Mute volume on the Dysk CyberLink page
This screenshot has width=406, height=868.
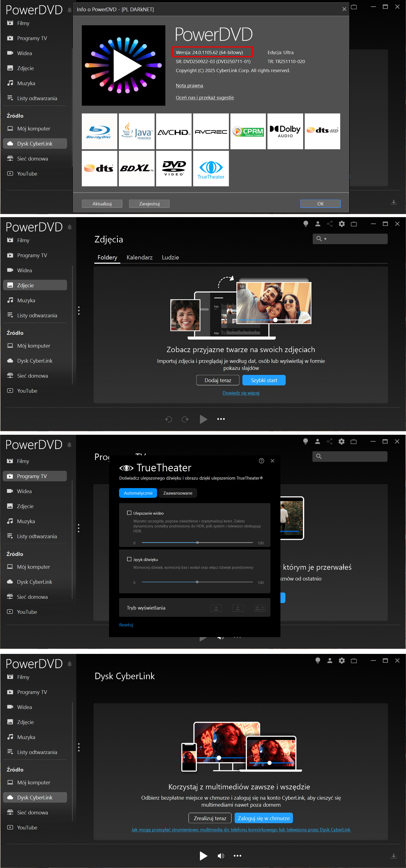click(x=221, y=856)
